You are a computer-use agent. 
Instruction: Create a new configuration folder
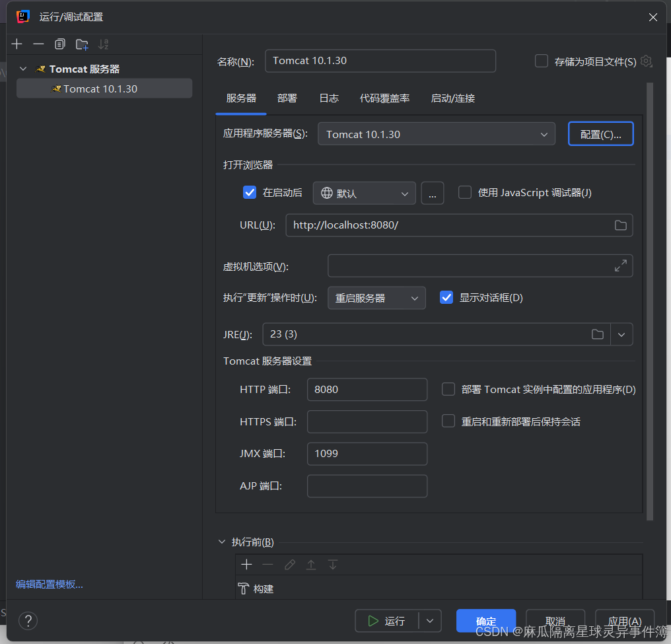[x=82, y=44]
